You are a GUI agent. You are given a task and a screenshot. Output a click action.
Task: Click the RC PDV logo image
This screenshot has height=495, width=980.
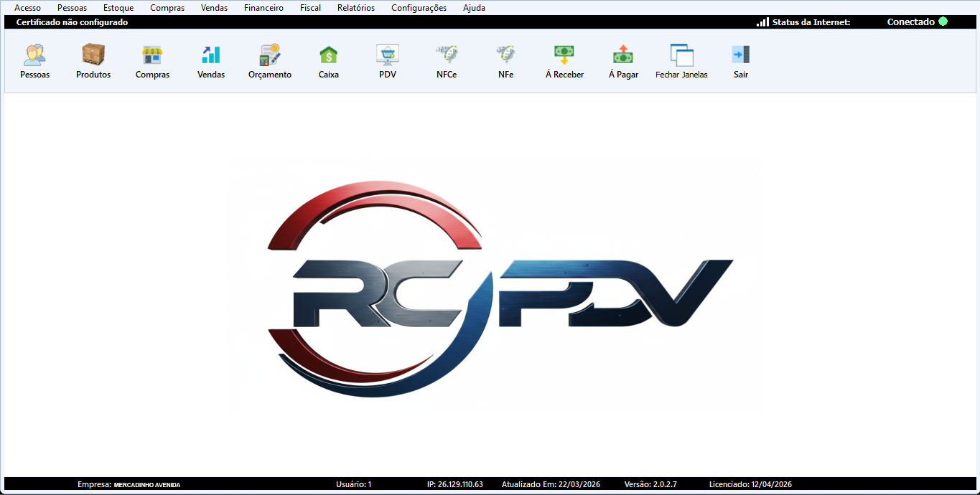coord(501,288)
